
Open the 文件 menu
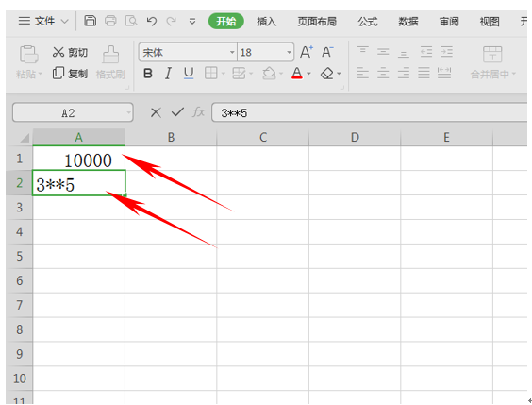(x=43, y=22)
